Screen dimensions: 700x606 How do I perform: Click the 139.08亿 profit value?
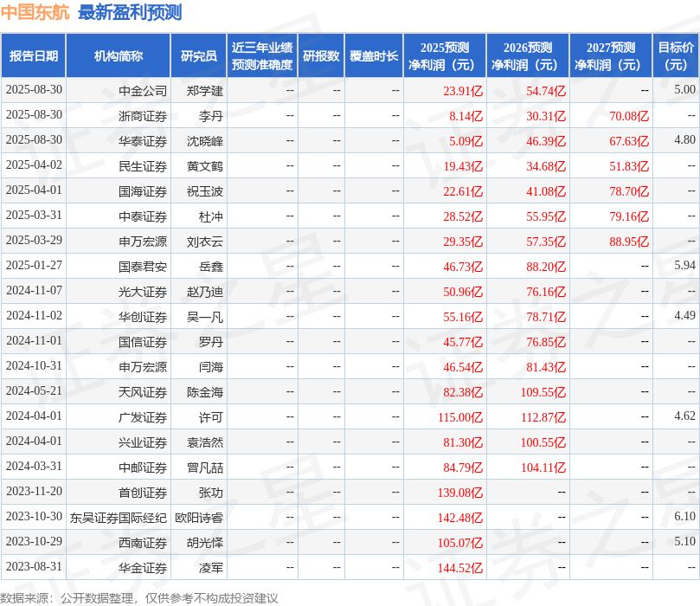point(460,492)
